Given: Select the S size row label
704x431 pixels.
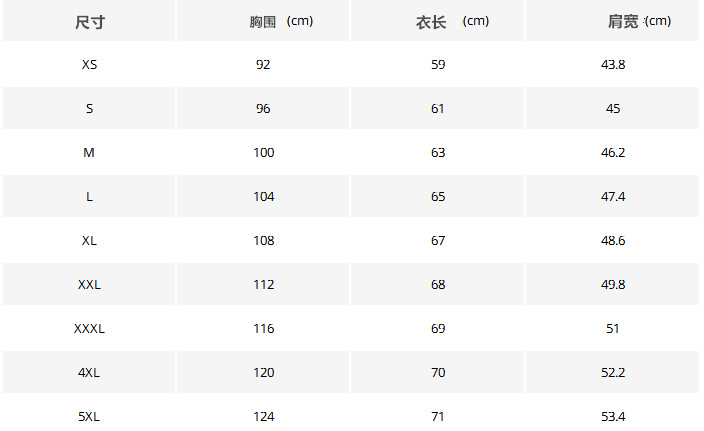Looking at the screenshot, I should [89, 108].
